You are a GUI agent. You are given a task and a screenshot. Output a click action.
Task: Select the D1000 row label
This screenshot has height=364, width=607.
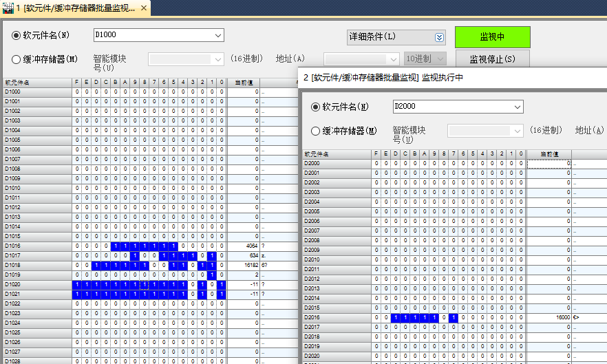pyautogui.click(x=38, y=92)
